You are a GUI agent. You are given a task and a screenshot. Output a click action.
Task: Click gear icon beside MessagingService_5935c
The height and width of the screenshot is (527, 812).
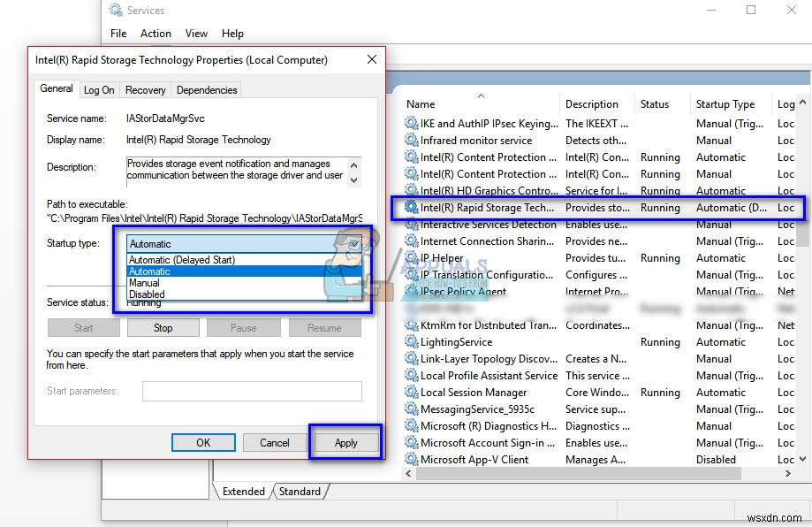click(x=411, y=409)
